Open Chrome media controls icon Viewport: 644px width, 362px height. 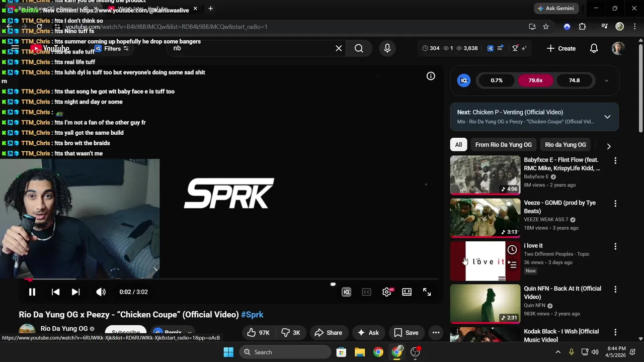click(604, 27)
